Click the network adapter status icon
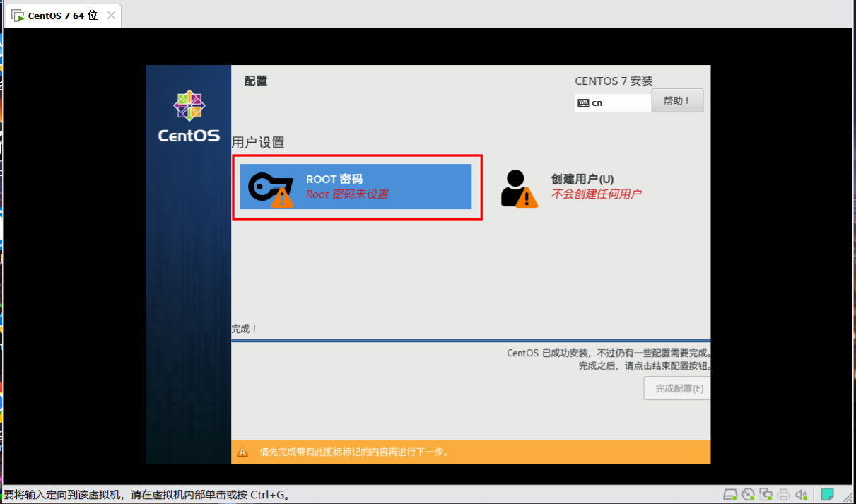Image resolution: width=856 pixels, height=504 pixels. pos(766,494)
